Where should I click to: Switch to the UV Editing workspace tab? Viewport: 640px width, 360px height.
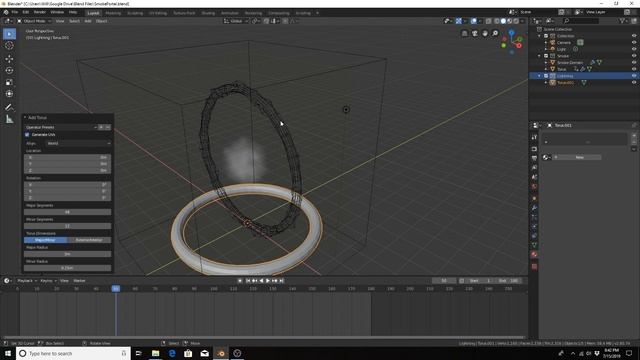coord(158,13)
